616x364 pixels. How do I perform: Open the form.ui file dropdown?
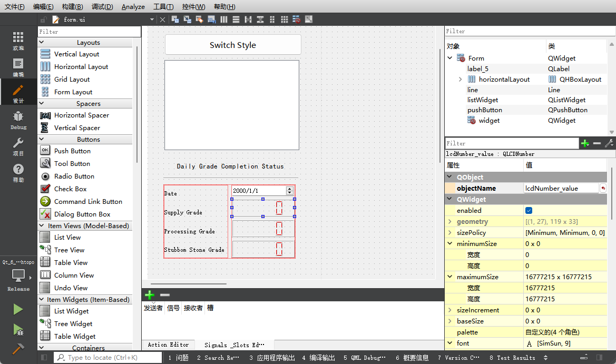click(x=152, y=19)
